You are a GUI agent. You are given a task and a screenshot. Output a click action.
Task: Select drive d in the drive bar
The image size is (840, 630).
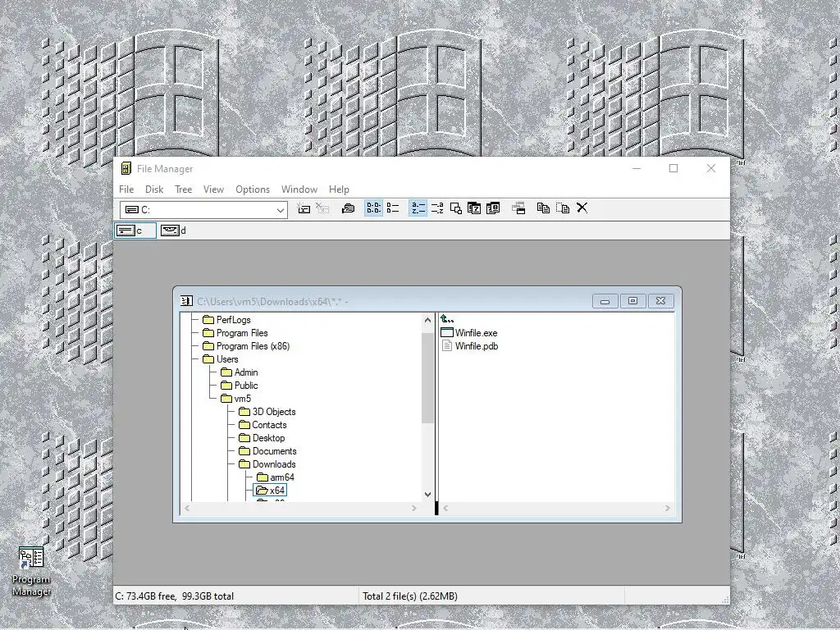click(174, 231)
